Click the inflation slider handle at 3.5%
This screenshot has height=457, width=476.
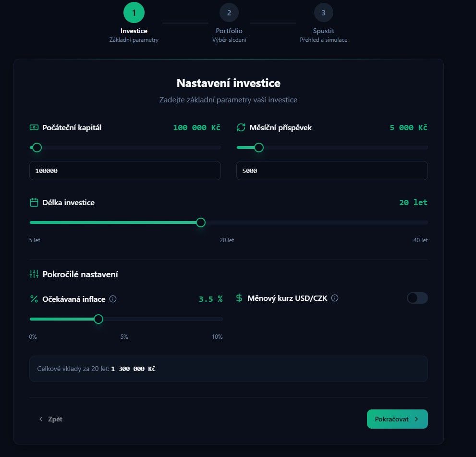[98, 319]
